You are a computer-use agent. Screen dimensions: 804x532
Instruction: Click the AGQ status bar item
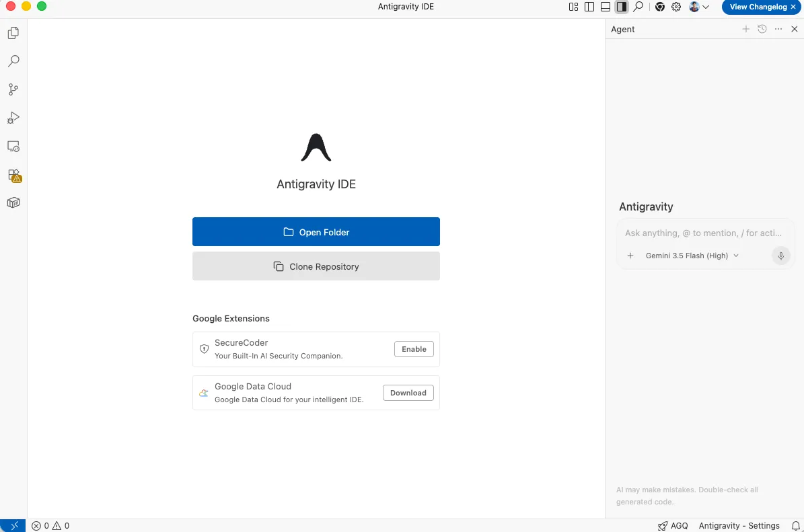coord(673,526)
